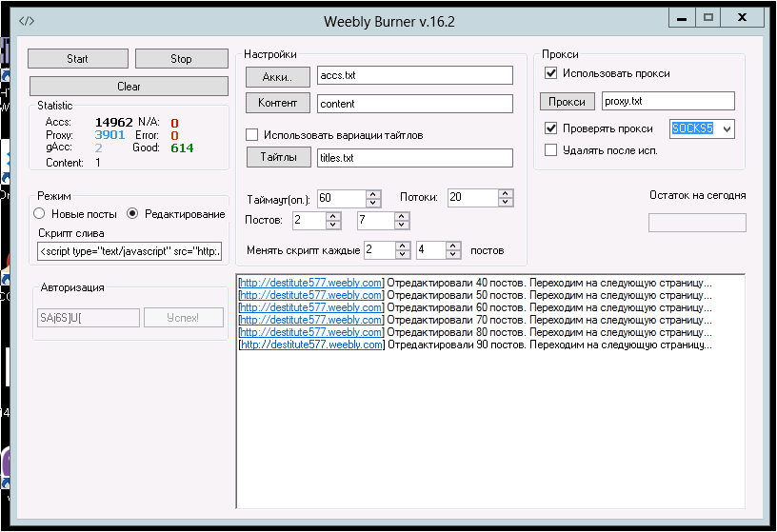Open the SOCKS5 proxy type dropdown
This screenshot has width=777, height=532.
[727, 128]
